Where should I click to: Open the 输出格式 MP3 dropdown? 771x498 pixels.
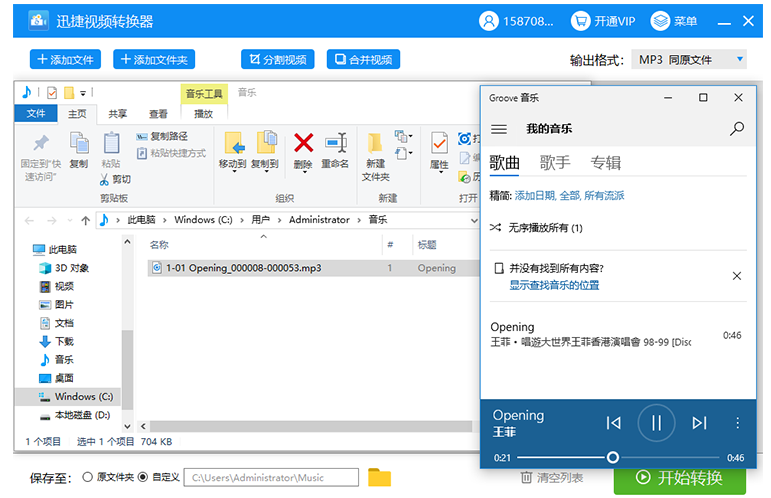point(688,59)
